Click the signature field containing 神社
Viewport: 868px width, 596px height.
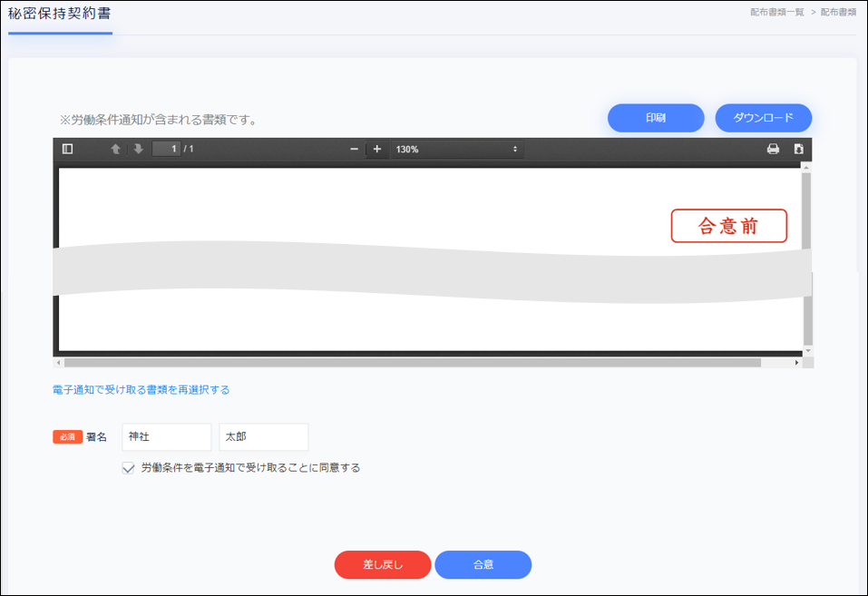pos(167,437)
